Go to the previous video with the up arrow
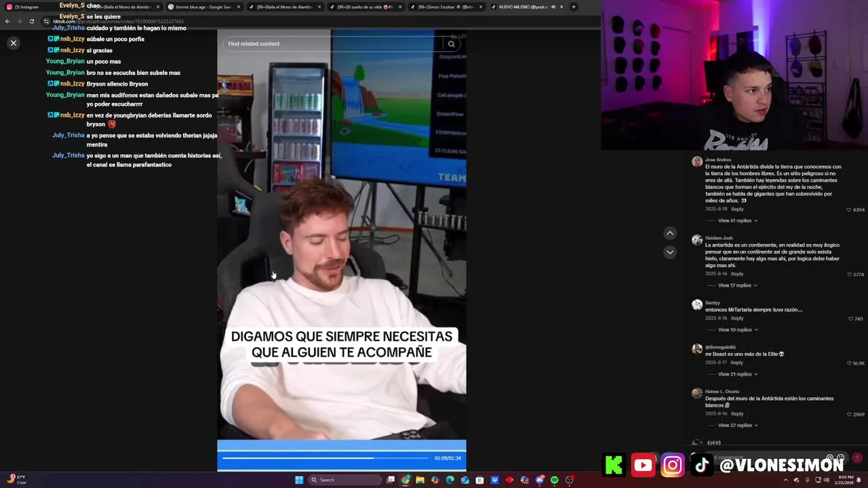The image size is (868, 488). (670, 233)
